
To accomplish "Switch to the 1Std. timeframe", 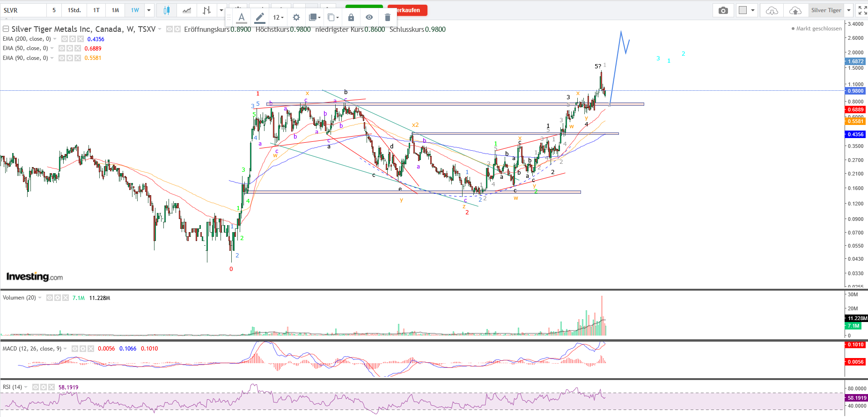I will pos(74,10).
